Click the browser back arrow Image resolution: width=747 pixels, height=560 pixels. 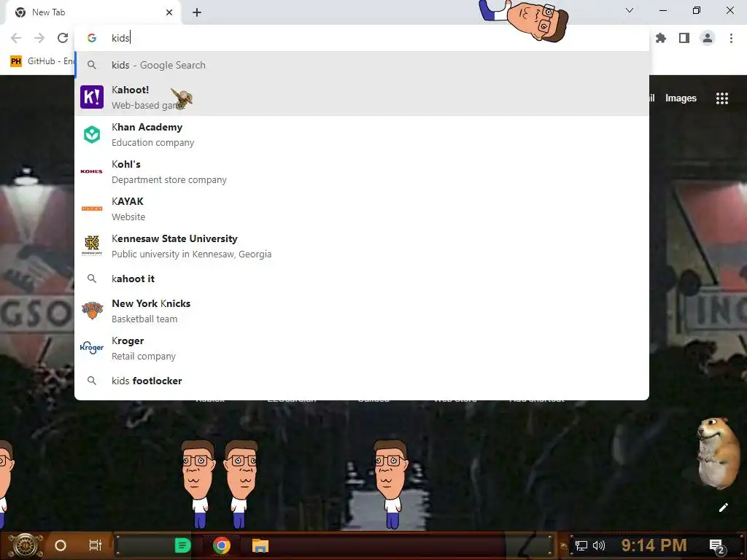(x=16, y=38)
